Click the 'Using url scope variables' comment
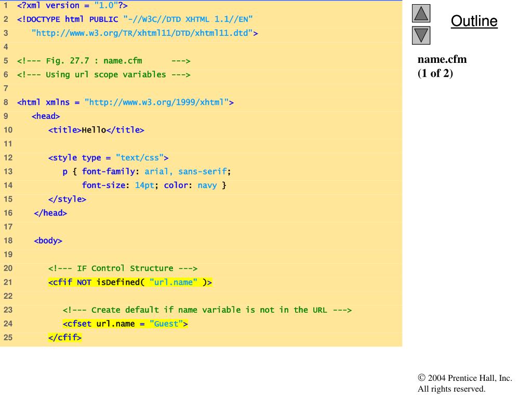This screenshot has height=399, width=532. click(103, 75)
